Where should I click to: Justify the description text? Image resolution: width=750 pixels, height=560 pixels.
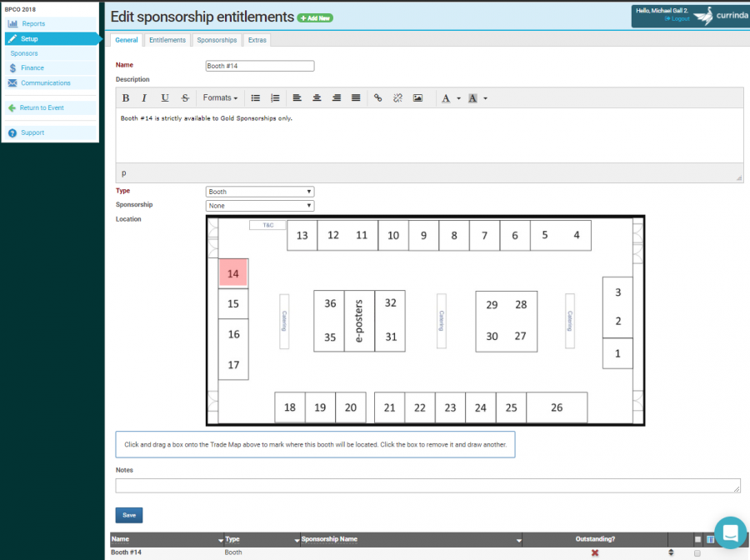pyautogui.click(x=356, y=98)
